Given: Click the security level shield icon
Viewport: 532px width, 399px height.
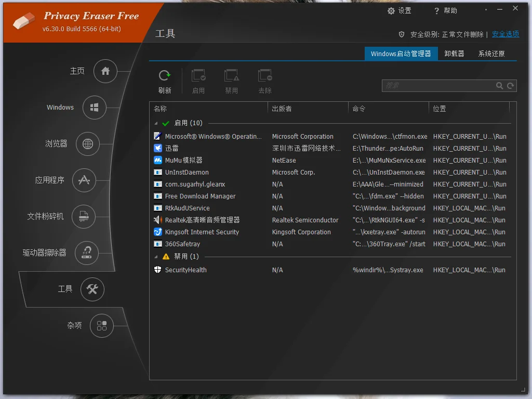Looking at the screenshot, I should [402, 34].
